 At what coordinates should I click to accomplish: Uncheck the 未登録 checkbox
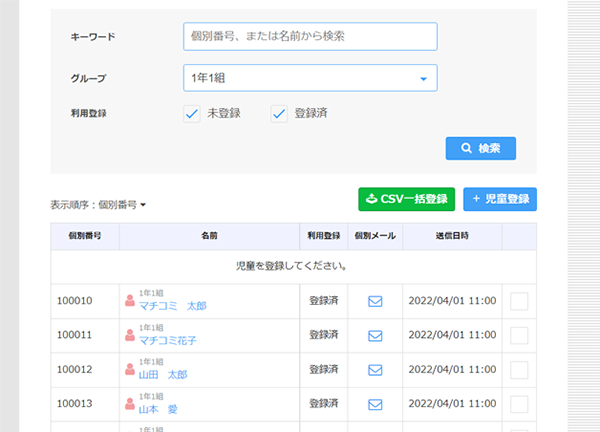[192, 114]
